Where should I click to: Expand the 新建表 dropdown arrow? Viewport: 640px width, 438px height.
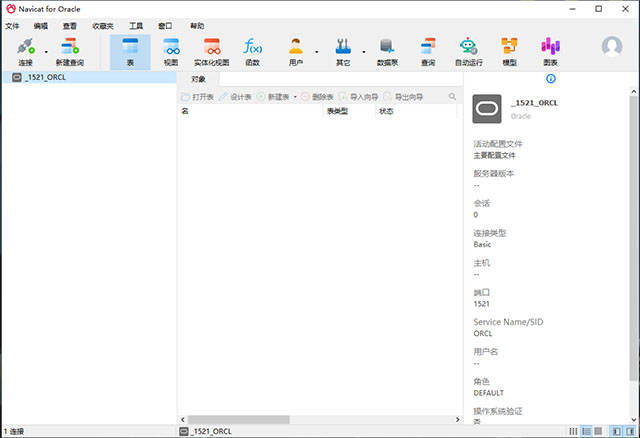click(x=295, y=97)
